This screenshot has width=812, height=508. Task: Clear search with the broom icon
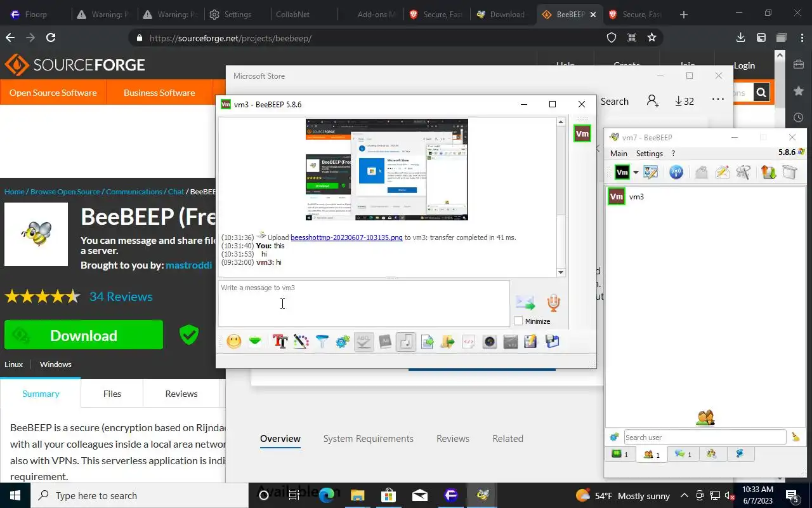[x=796, y=437]
